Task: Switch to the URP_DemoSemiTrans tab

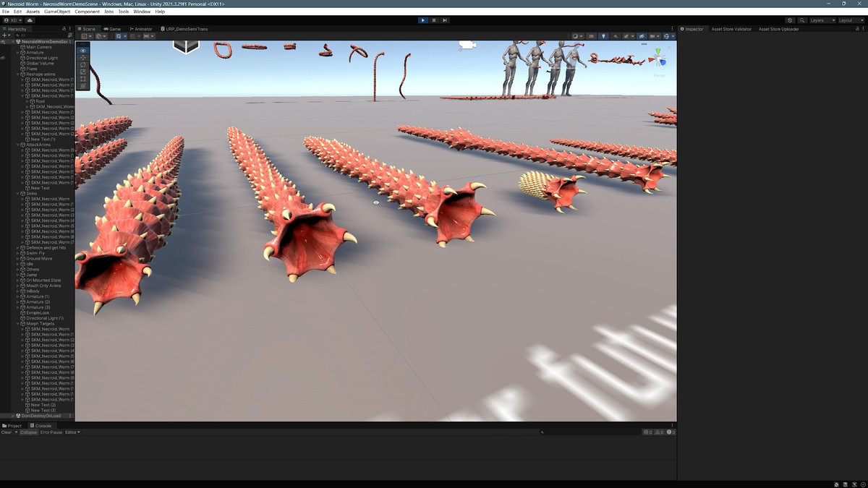Action: click(x=184, y=29)
